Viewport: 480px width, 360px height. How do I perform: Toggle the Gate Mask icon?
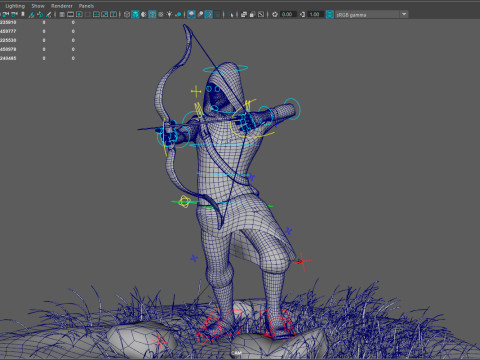point(87,14)
